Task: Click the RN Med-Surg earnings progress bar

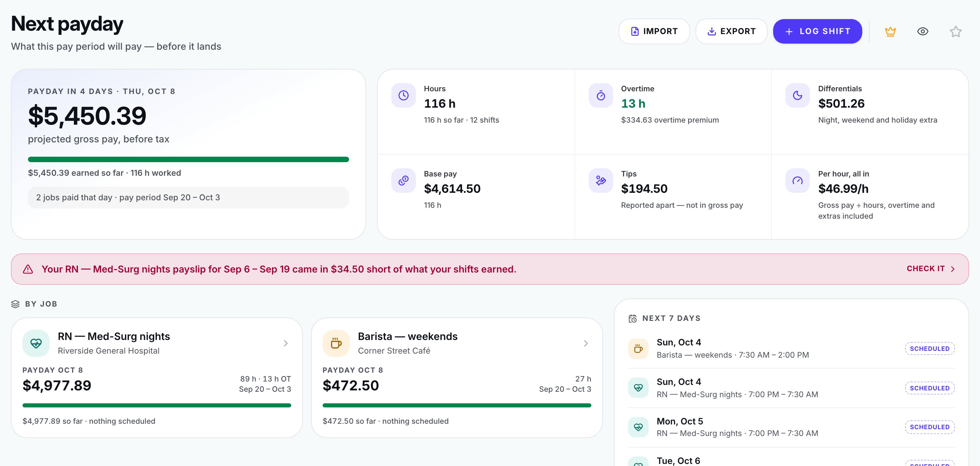Action: click(157, 405)
